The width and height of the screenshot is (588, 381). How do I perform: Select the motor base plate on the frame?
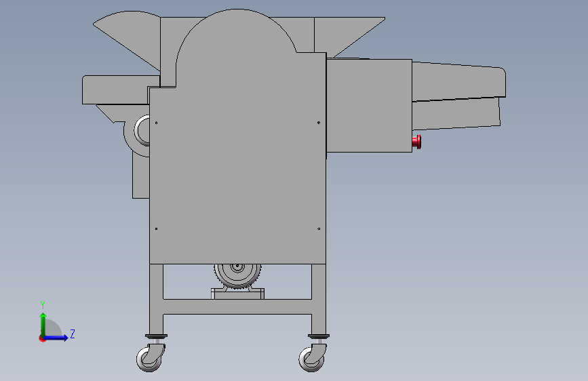coord(237,294)
